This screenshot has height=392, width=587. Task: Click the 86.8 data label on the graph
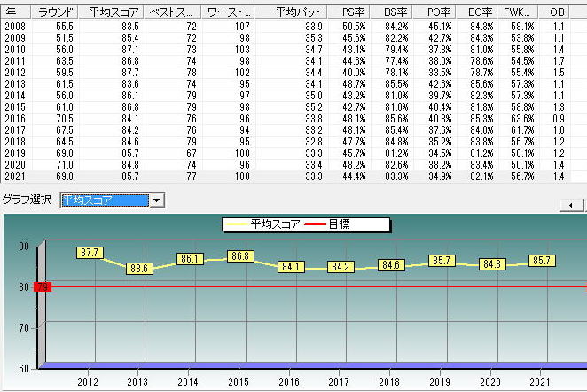coord(240,256)
